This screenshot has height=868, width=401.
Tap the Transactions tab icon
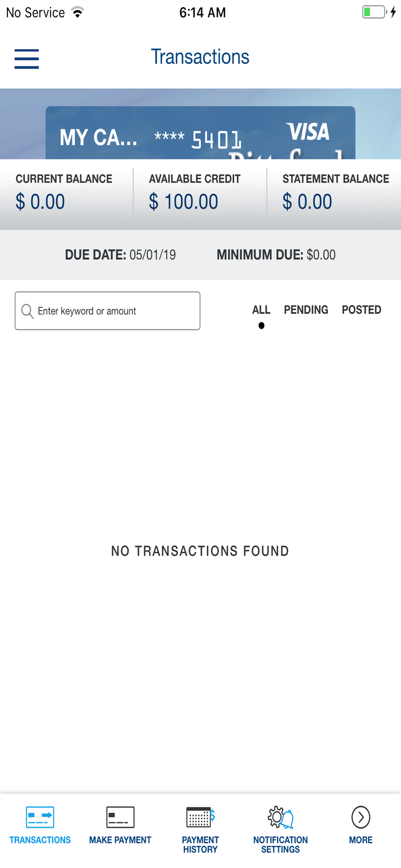click(40, 817)
